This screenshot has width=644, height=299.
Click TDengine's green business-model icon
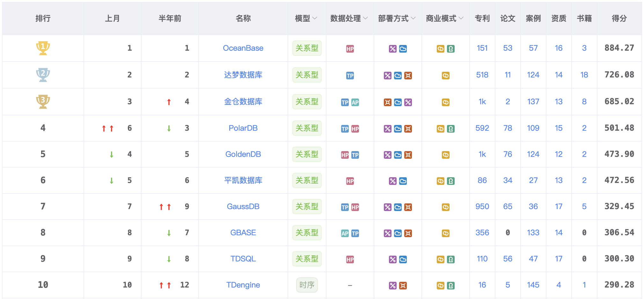tap(451, 286)
